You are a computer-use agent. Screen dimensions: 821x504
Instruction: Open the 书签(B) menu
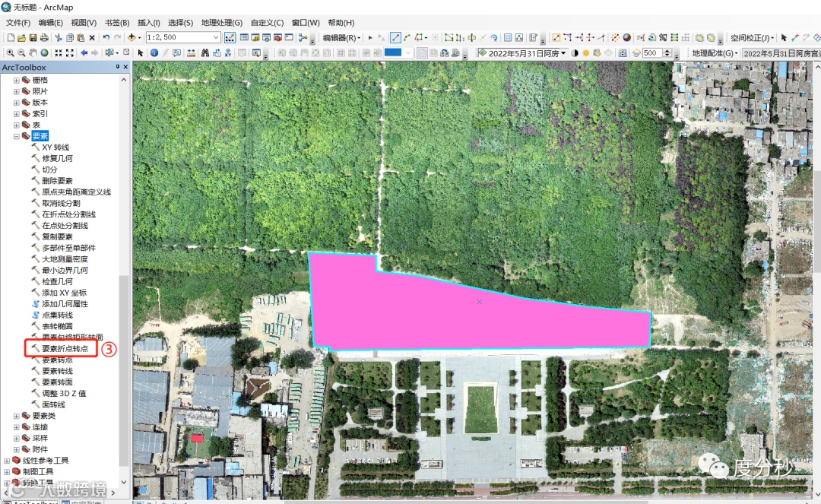click(117, 23)
